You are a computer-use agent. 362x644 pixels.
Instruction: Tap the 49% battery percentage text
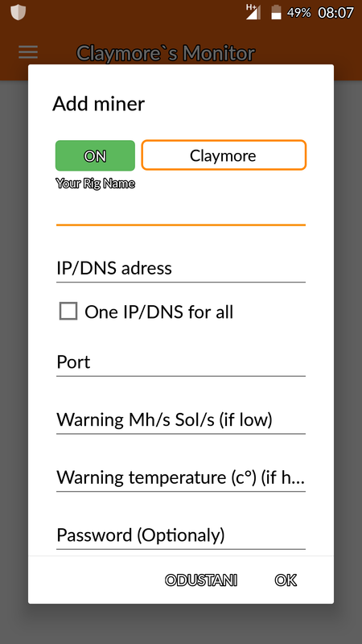298,13
